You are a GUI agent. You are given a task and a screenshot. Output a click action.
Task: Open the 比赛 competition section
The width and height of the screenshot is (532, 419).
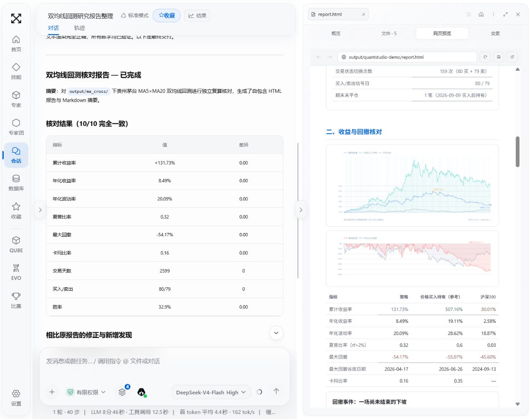click(16, 300)
